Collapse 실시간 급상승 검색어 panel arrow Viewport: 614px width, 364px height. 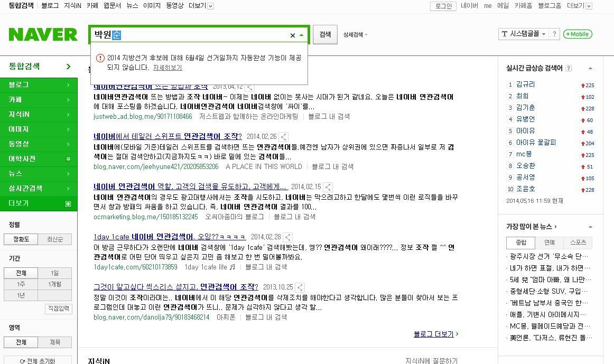[590, 69]
